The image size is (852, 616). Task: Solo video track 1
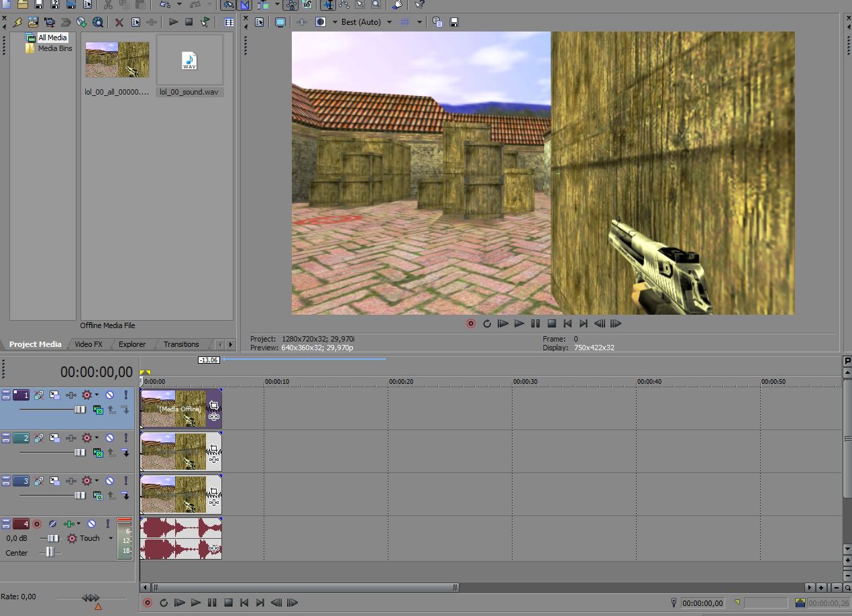(125, 395)
